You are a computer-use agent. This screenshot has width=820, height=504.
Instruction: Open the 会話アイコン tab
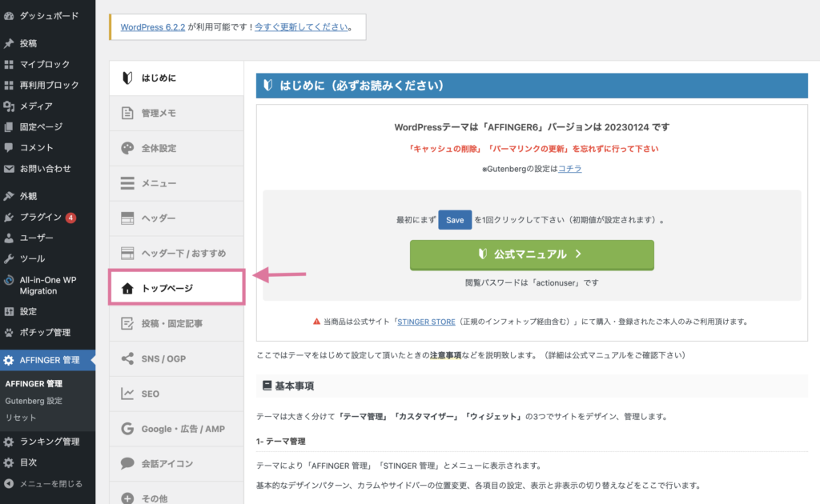point(177,464)
